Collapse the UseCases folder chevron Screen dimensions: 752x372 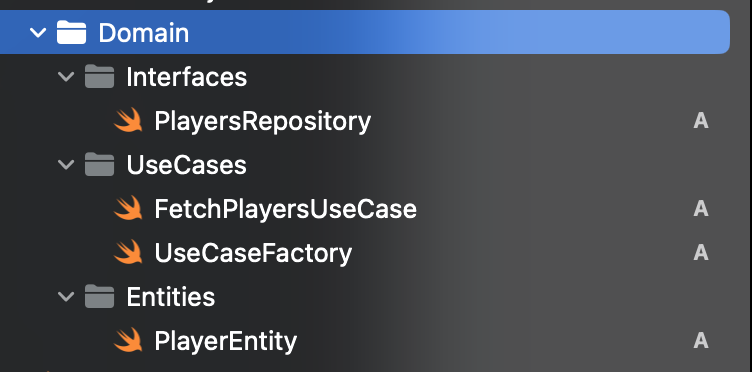pos(66,164)
